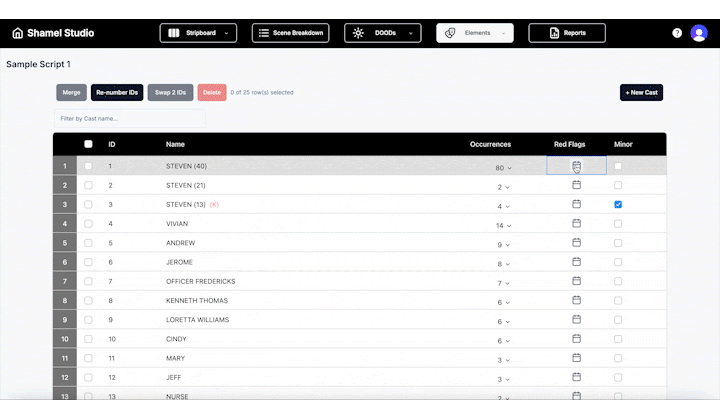Open the Stripboard menu
This screenshot has width=720, height=420.
point(198,33)
